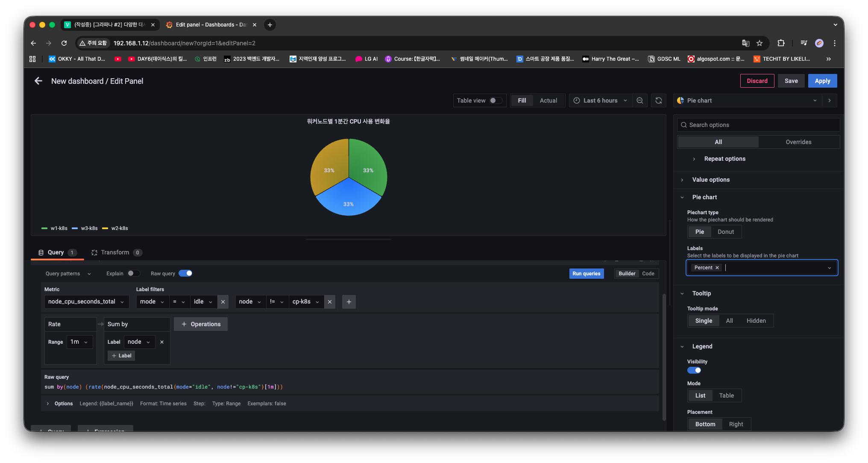The height and width of the screenshot is (463, 868).
Task: Bookmark page with star icon
Action: pyautogui.click(x=759, y=43)
